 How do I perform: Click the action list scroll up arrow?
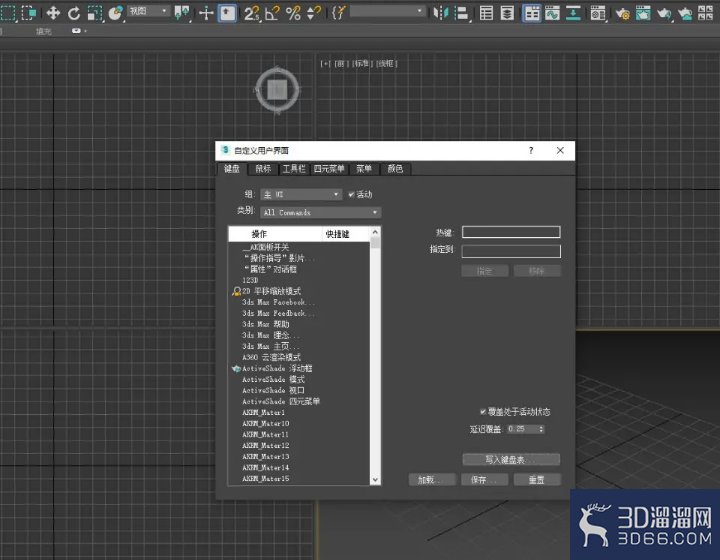[x=375, y=232]
